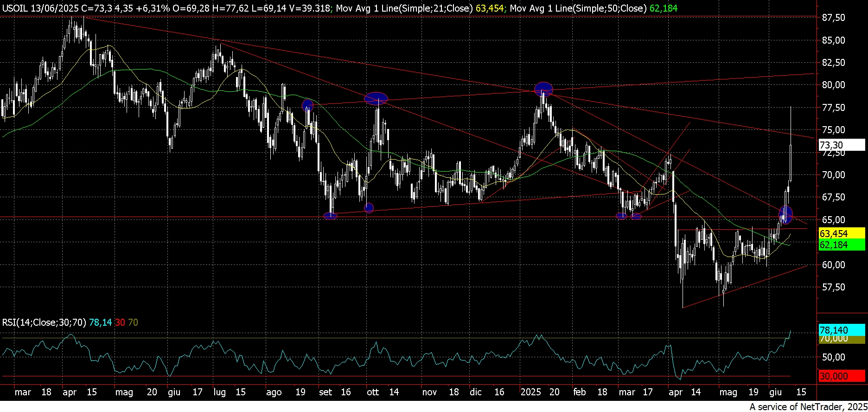Click the 70,00 price axis label
The width and height of the screenshot is (868, 412).
point(833,175)
